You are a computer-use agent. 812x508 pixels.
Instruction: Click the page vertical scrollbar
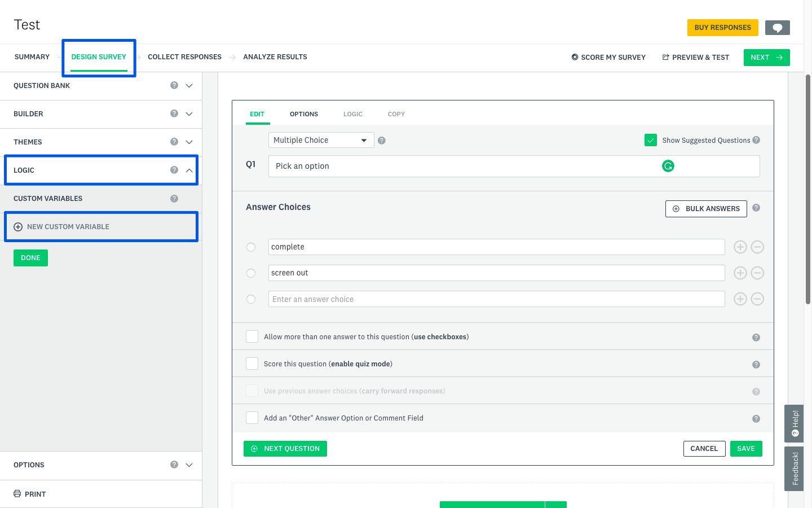pyautogui.click(x=808, y=189)
